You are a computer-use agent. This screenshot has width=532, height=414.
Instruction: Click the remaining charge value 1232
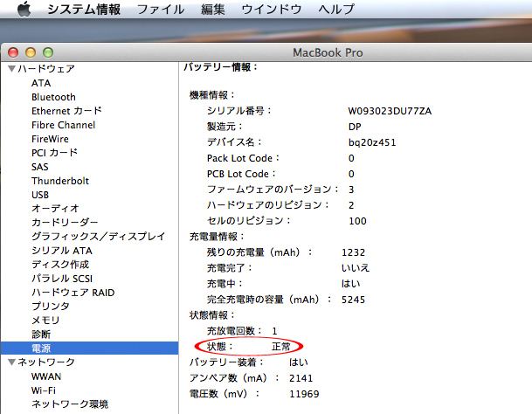coord(353,252)
